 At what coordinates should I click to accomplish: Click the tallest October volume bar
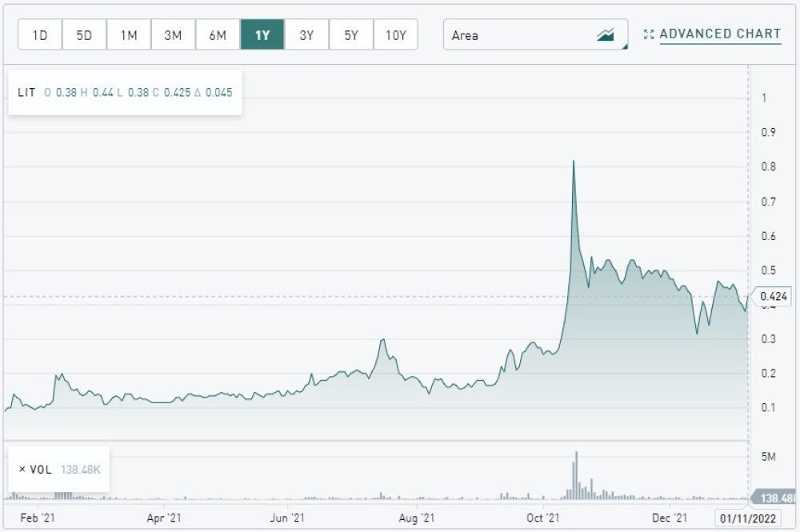577,475
